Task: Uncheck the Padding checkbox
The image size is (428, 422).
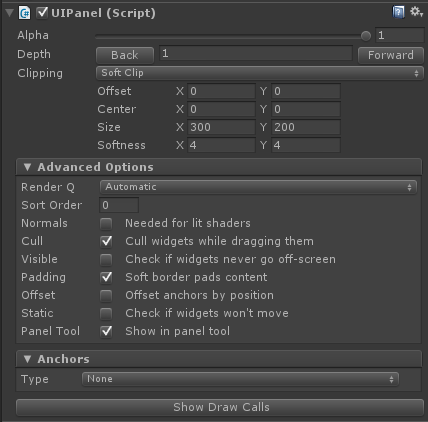Action: click(x=106, y=278)
